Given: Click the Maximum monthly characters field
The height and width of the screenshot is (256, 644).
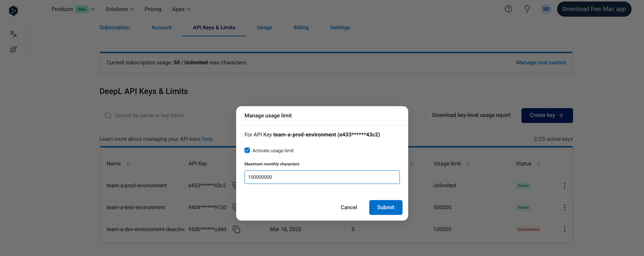Looking at the screenshot, I should (x=322, y=177).
